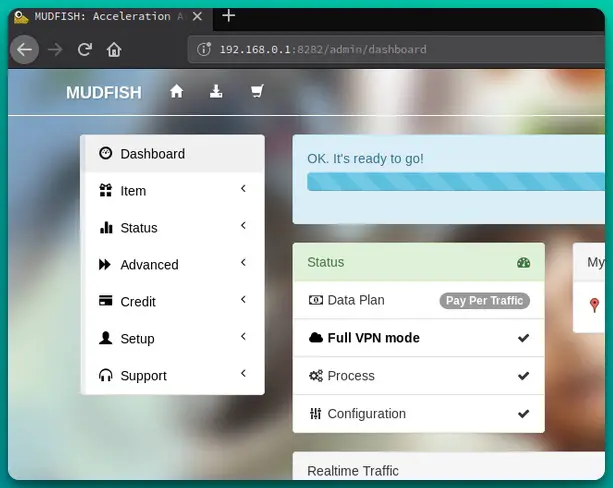The height and width of the screenshot is (488, 613).
Task: Open the Status sidebar menu
Action: [172, 228]
